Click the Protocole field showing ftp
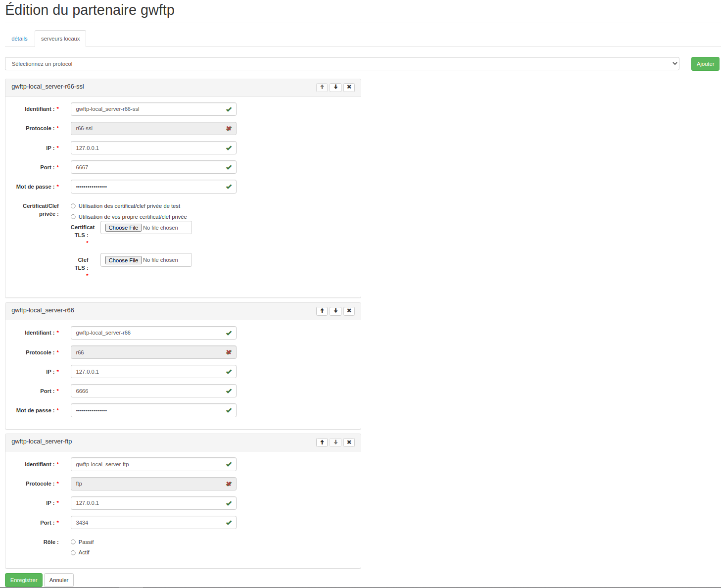The image size is (721, 588). pyautogui.click(x=153, y=484)
